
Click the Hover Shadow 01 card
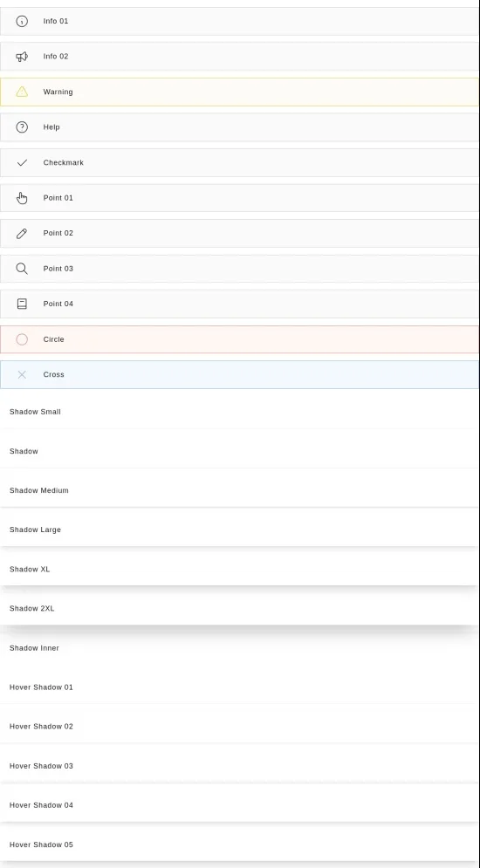tap(240, 687)
